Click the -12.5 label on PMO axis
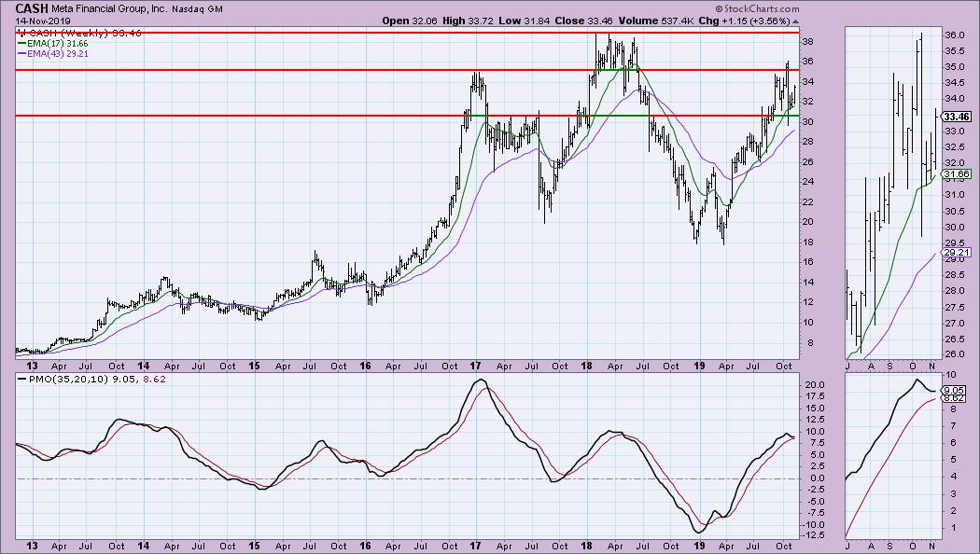This screenshot has height=554, width=980. [812, 536]
